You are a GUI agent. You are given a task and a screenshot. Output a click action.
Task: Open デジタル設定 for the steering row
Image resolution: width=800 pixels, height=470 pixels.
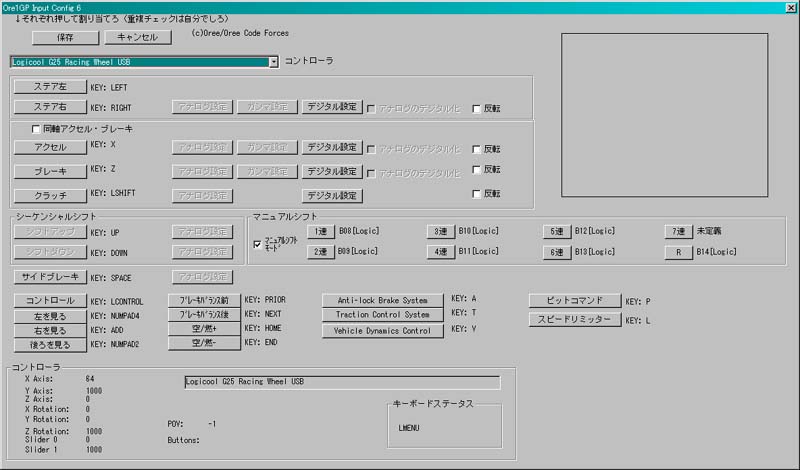(x=332, y=107)
